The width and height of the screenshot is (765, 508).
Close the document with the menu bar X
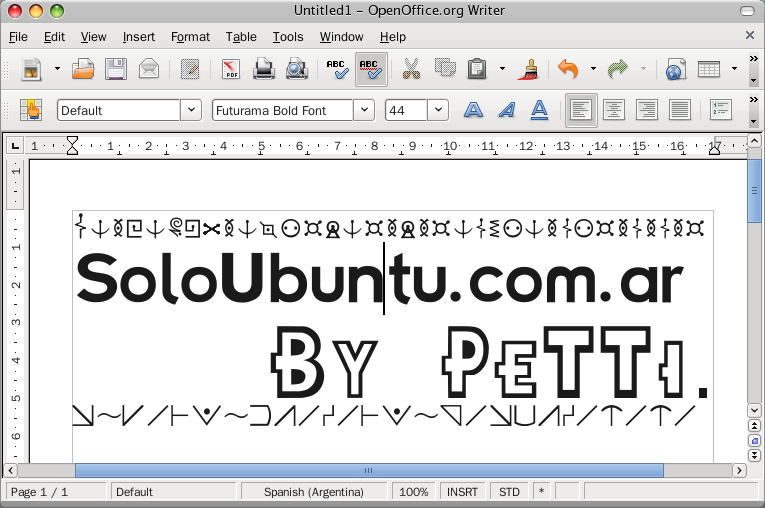click(750, 35)
